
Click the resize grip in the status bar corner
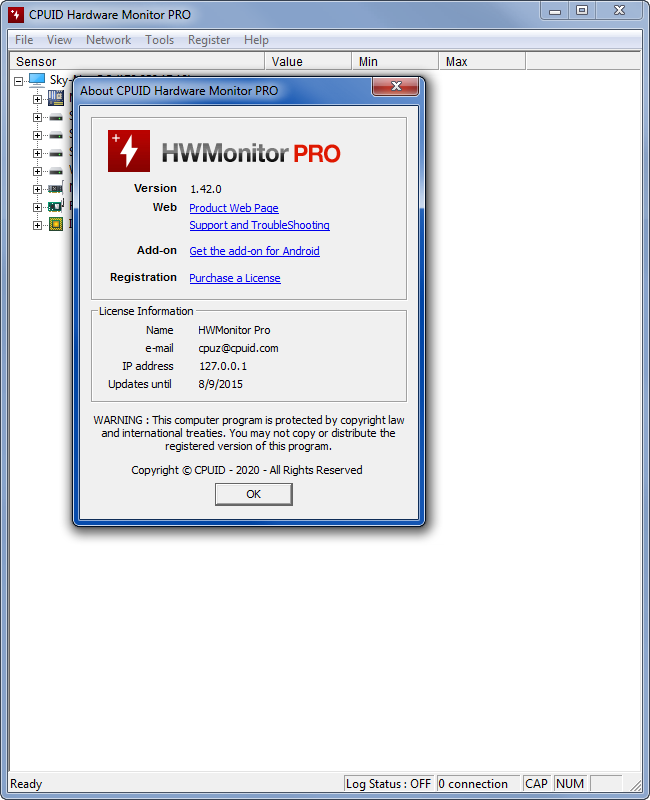click(x=636, y=786)
